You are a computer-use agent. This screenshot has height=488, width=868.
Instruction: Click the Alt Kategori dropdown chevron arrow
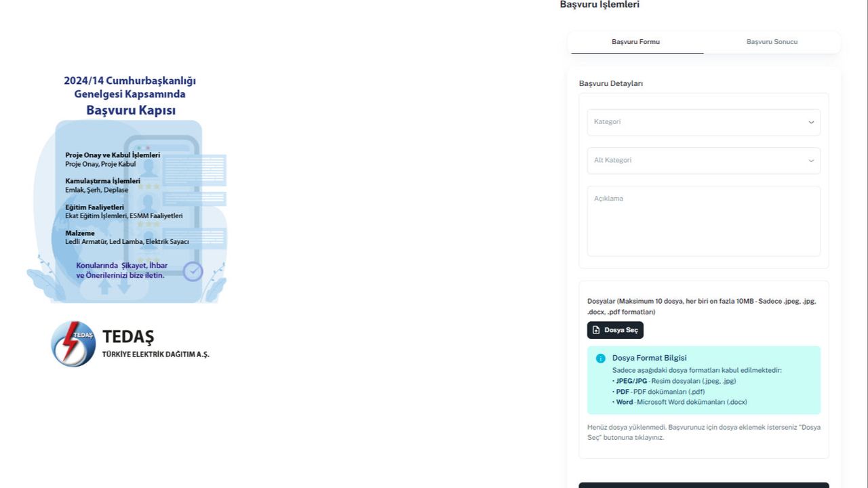click(x=811, y=161)
